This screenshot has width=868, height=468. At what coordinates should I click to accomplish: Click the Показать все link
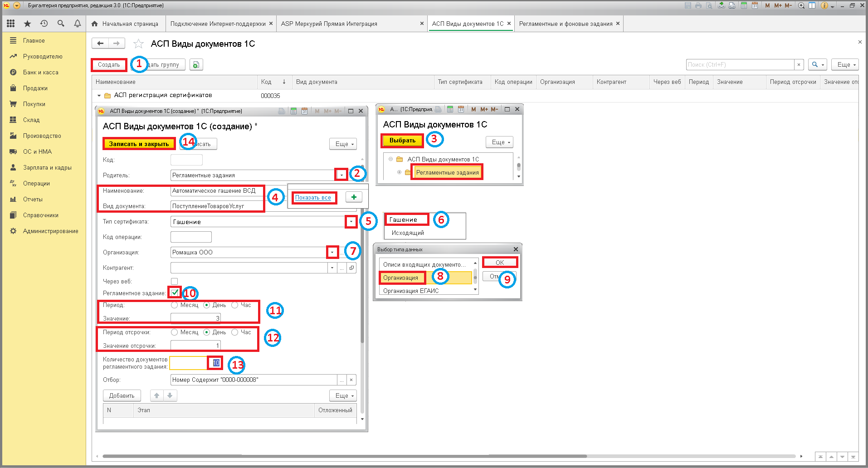(x=313, y=198)
